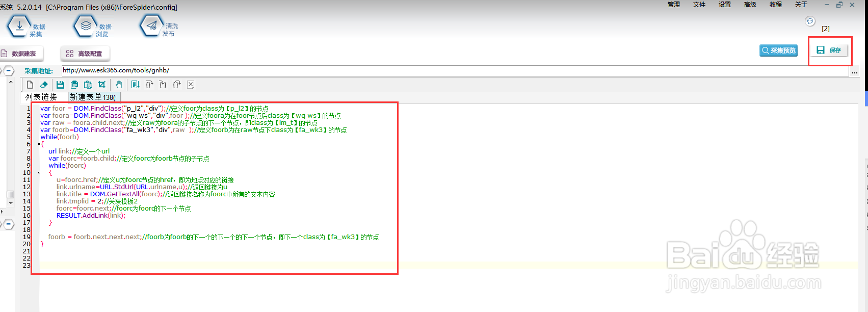Open the 数据采集 data collection module

(x=25, y=27)
